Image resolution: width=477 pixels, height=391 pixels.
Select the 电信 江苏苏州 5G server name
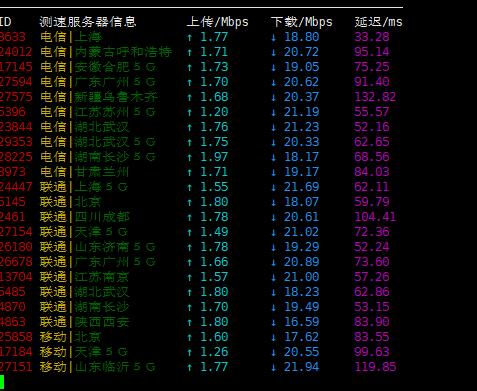pyautogui.click(x=98, y=112)
